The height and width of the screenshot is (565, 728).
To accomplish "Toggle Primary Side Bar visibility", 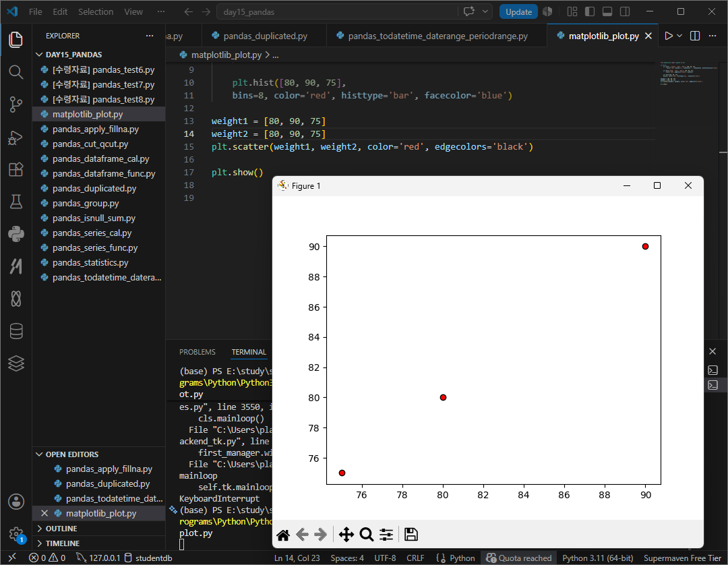I will 590,11.
